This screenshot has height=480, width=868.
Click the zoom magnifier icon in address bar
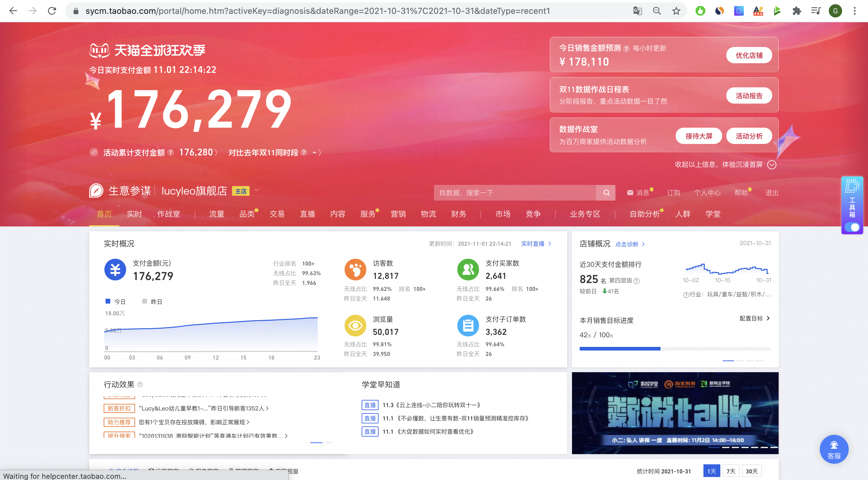657,11
